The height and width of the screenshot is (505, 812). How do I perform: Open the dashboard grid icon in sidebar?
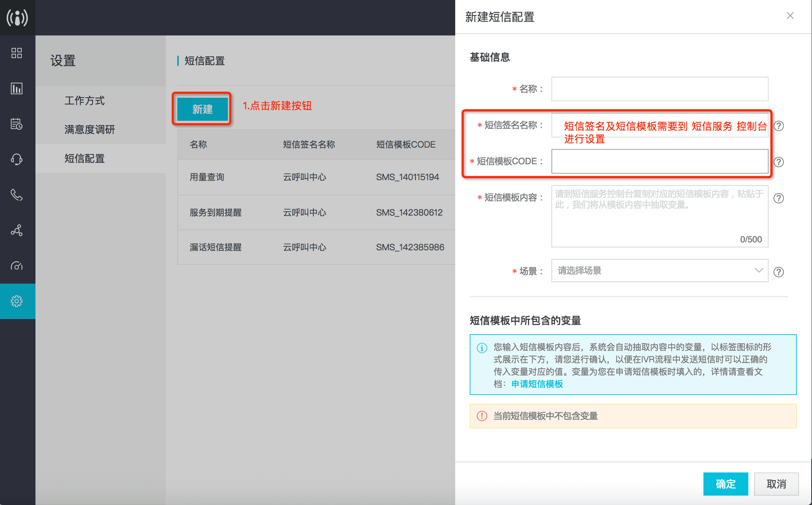17,53
